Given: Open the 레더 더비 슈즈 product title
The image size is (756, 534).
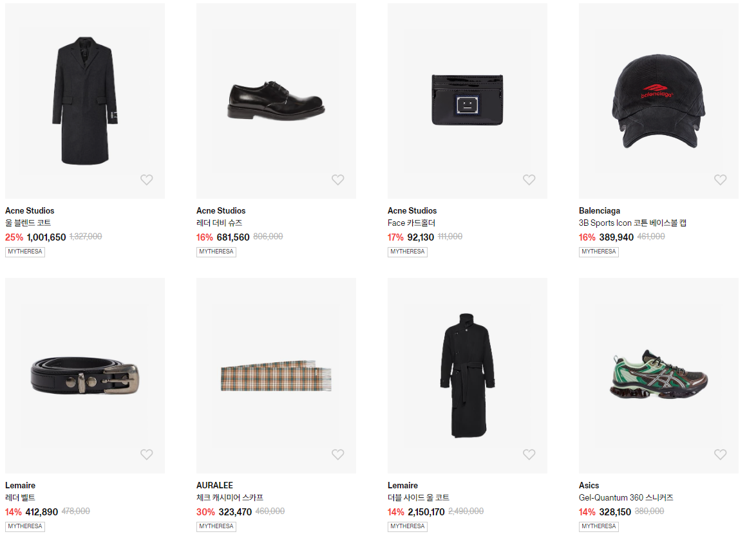Looking at the screenshot, I should [219, 223].
